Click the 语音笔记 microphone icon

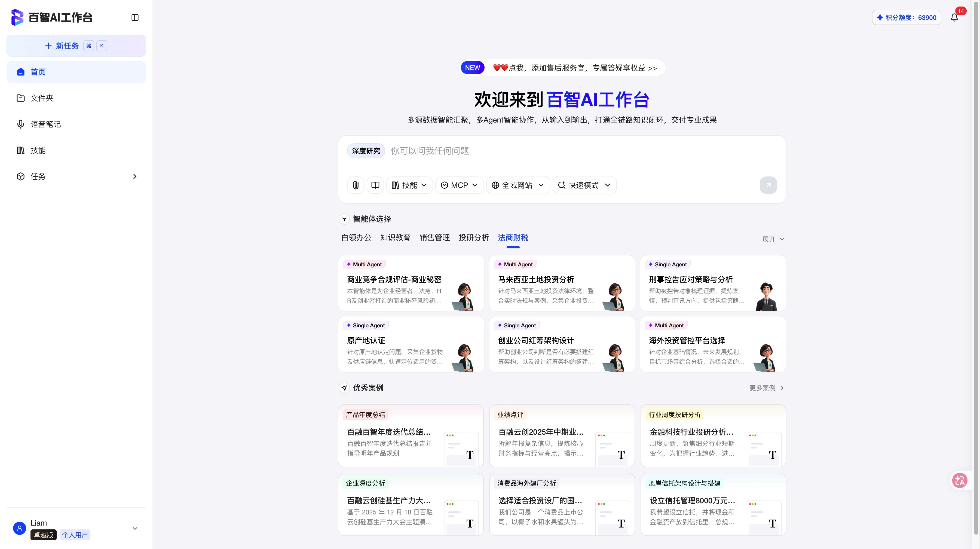[20, 124]
